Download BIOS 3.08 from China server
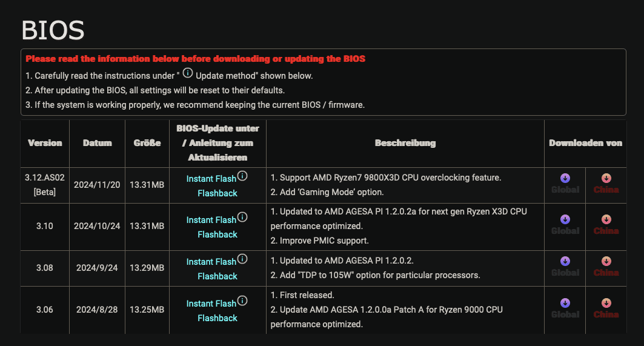This screenshot has height=346, width=644. [606, 261]
